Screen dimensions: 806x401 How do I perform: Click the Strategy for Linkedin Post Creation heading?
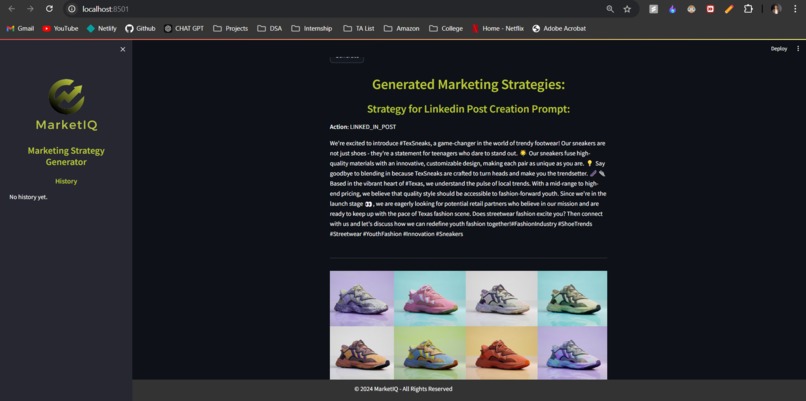tap(468, 109)
